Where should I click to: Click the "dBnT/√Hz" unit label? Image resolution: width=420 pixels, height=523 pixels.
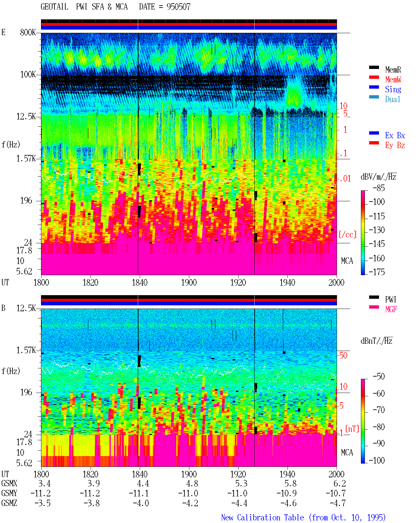(377, 341)
